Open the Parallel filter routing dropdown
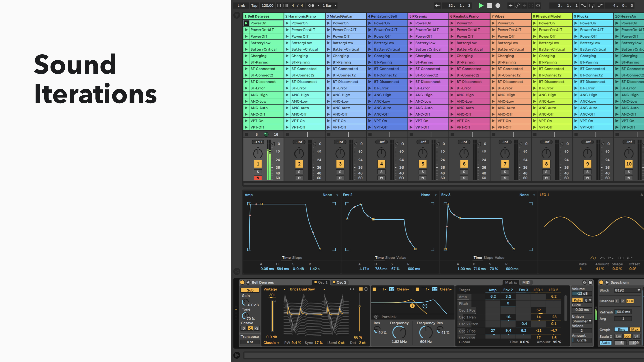 click(389, 317)
